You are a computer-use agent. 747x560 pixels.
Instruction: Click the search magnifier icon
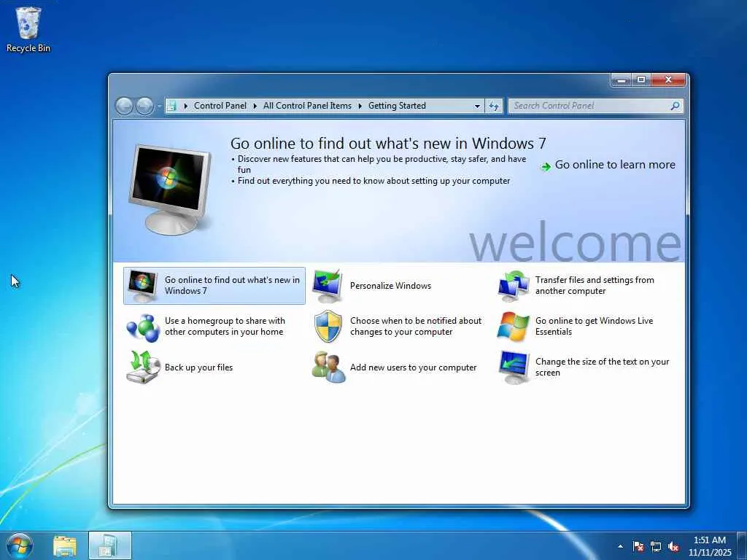[x=675, y=106]
